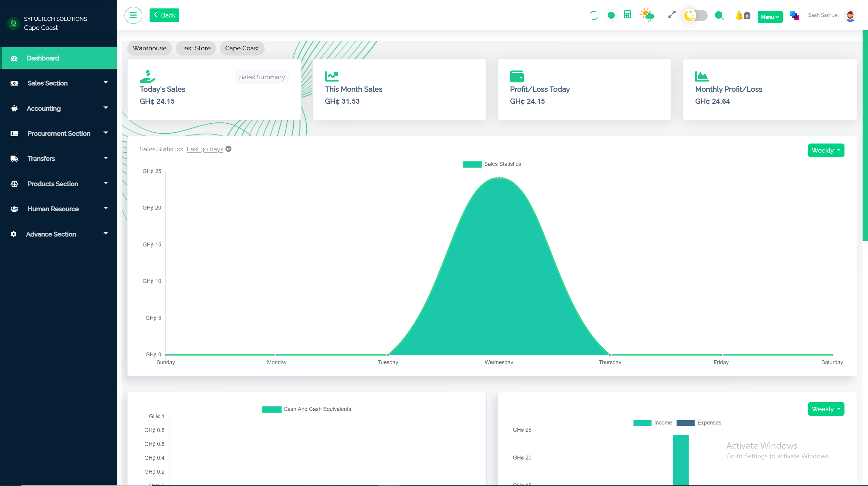Click the Sales Section money icon

click(x=14, y=83)
